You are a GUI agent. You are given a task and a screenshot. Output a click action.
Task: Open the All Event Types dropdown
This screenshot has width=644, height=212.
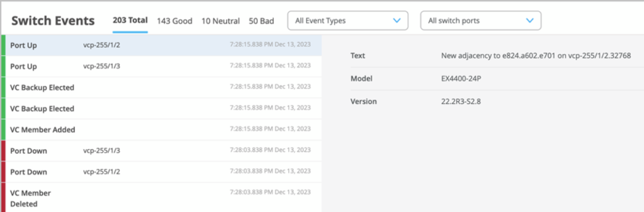click(347, 21)
